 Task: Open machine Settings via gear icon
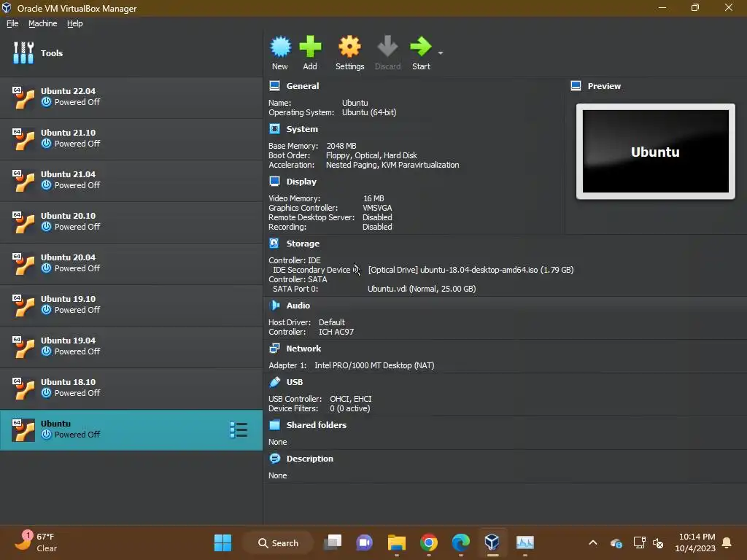click(349, 47)
